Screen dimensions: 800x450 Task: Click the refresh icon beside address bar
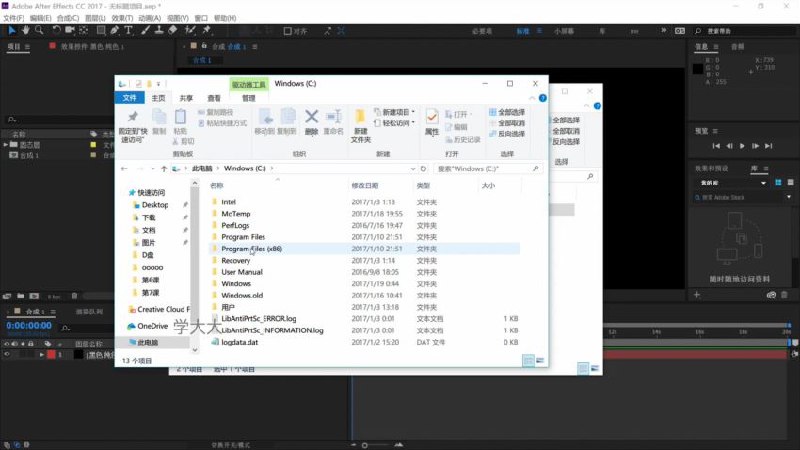[x=423, y=168]
